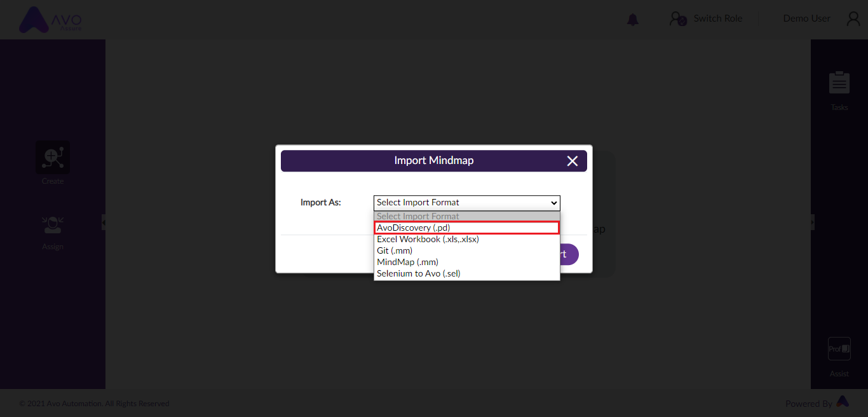Screen dimensions: 868x417
Task: Open the Tasks clipboard icon
Action: click(839, 83)
